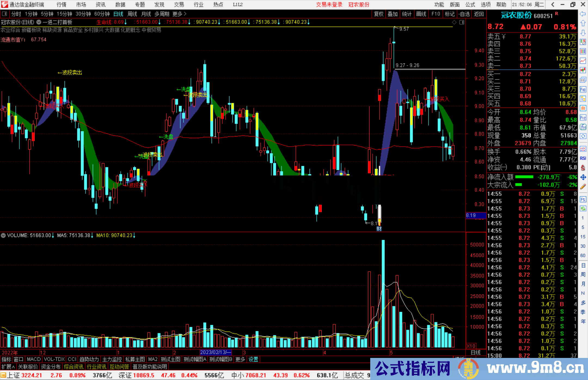
Task: Open the 综合资讯 link
Action: [x=73, y=367]
